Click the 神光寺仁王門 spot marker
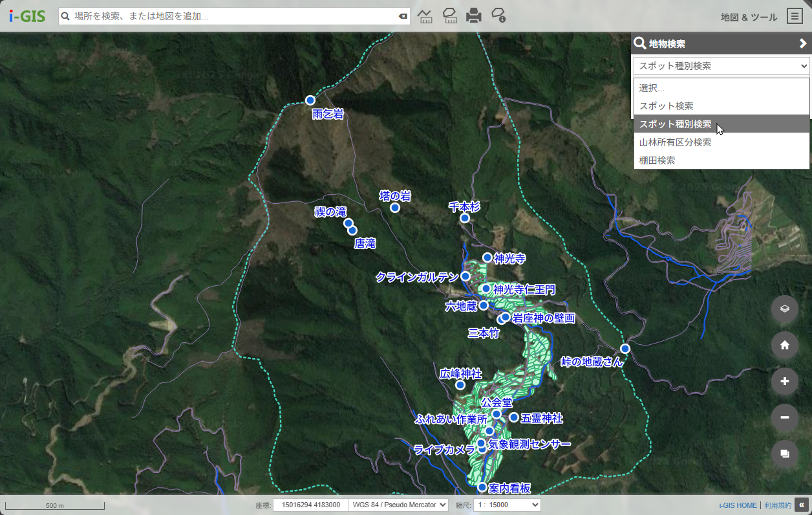 point(486,289)
